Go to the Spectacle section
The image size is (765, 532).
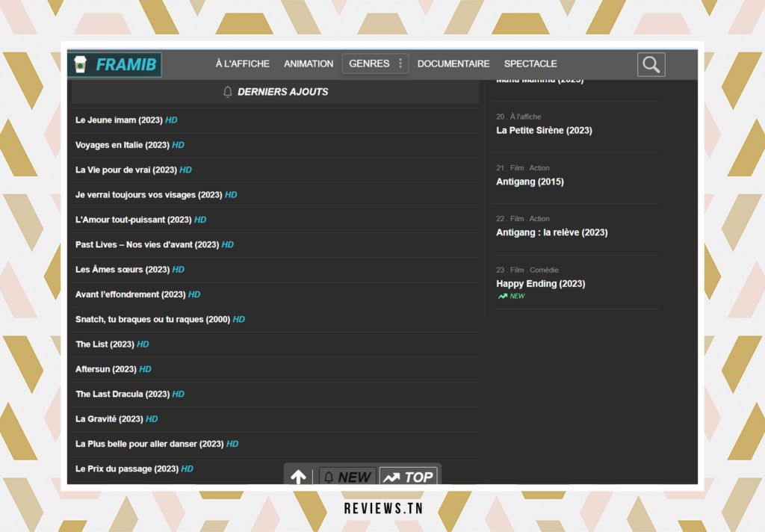(x=530, y=64)
